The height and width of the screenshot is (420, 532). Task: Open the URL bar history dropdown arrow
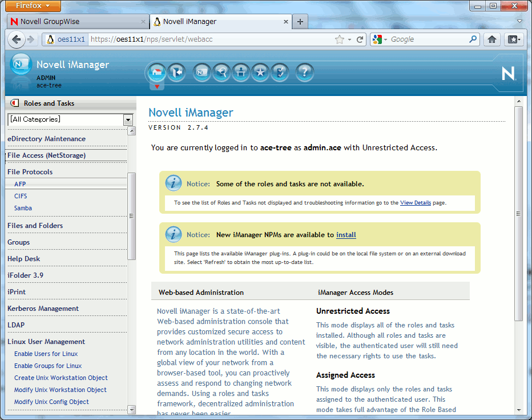(x=349, y=40)
